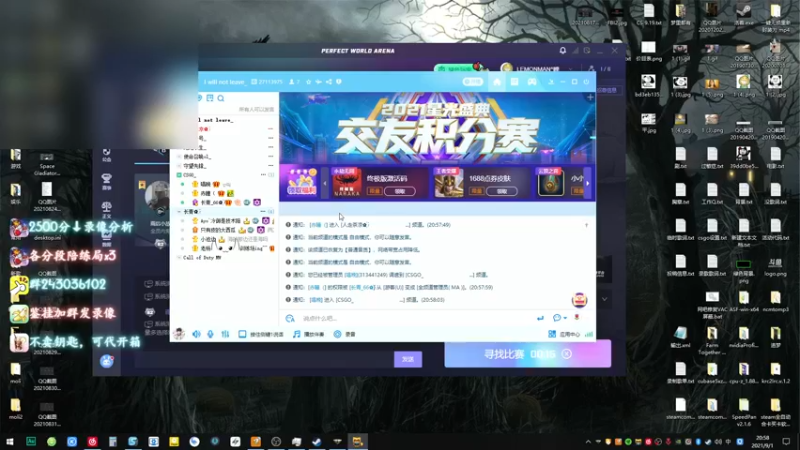Click the channel template square icon beside the search magnifier

coord(210,98)
